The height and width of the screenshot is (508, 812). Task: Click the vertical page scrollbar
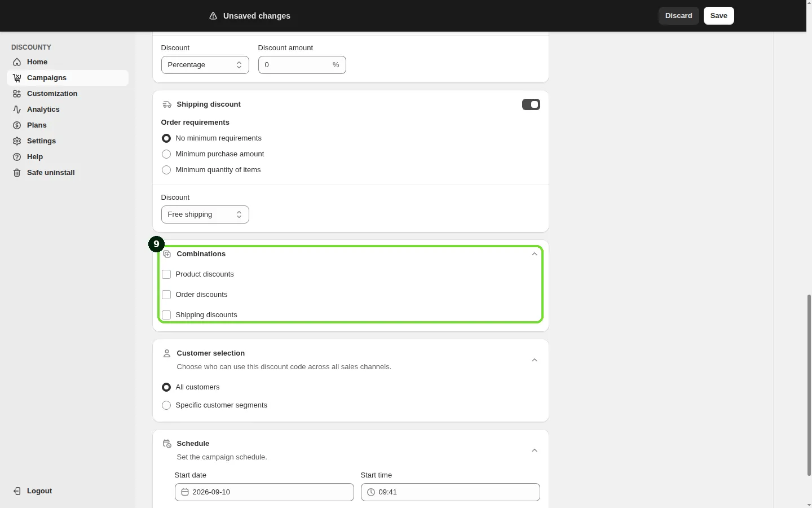click(809, 385)
